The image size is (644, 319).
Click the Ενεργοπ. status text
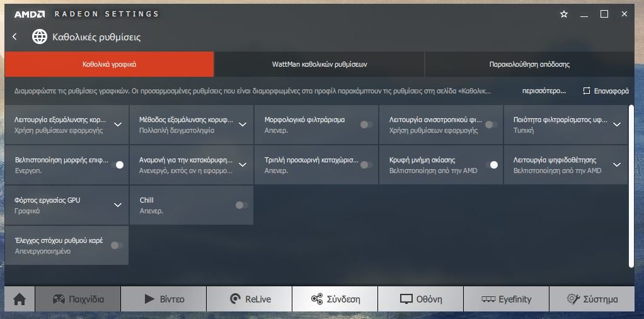click(28, 171)
